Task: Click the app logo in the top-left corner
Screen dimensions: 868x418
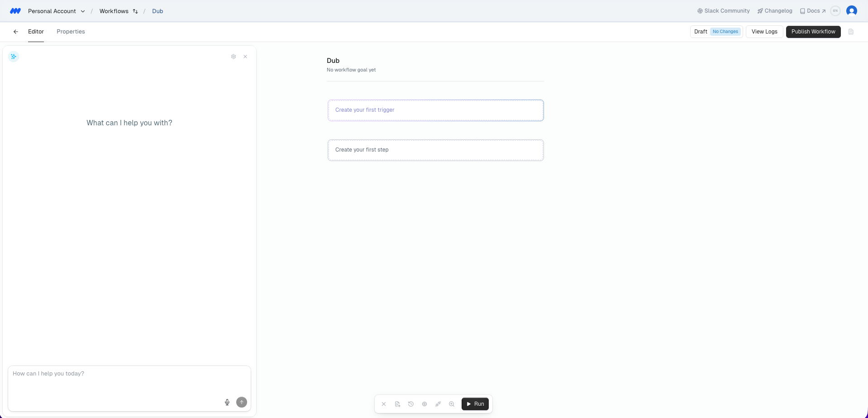Action: point(15,11)
